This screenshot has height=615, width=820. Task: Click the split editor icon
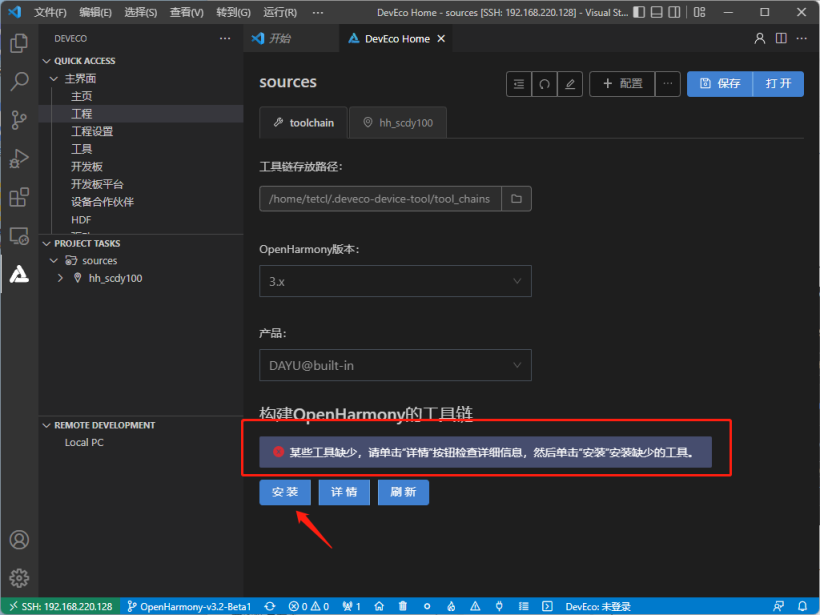(x=781, y=39)
